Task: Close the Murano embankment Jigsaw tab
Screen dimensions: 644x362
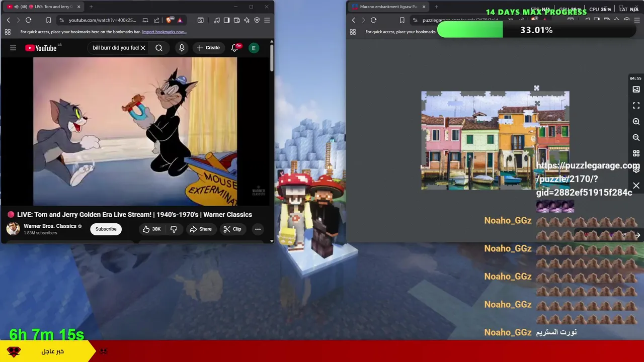Action: 424,7
